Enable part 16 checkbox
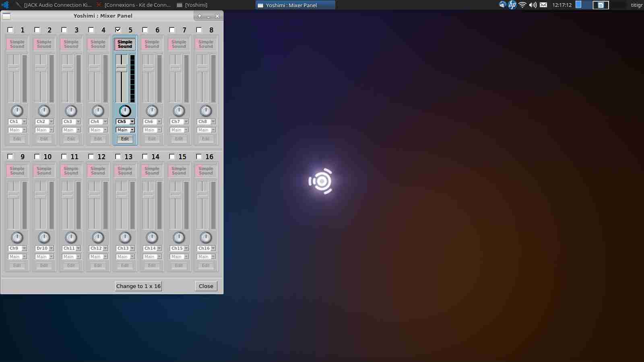This screenshot has width=644, height=362. coord(199,156)
